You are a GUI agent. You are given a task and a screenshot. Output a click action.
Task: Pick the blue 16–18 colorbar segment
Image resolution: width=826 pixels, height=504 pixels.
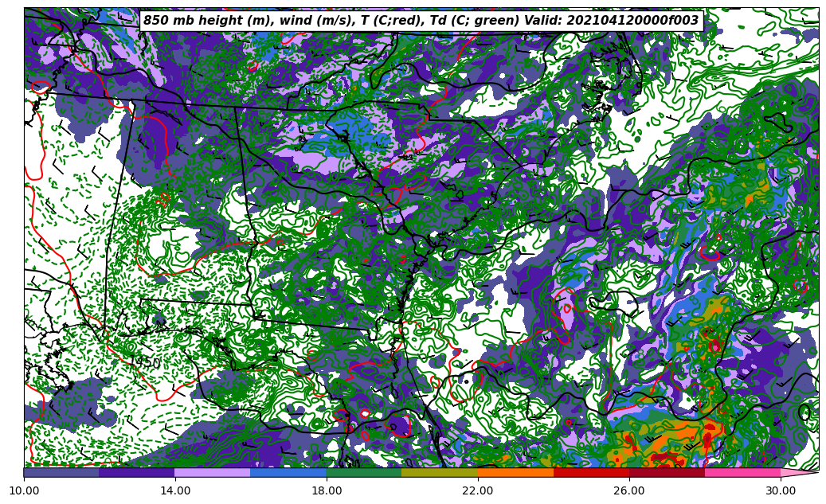[288, 472]
